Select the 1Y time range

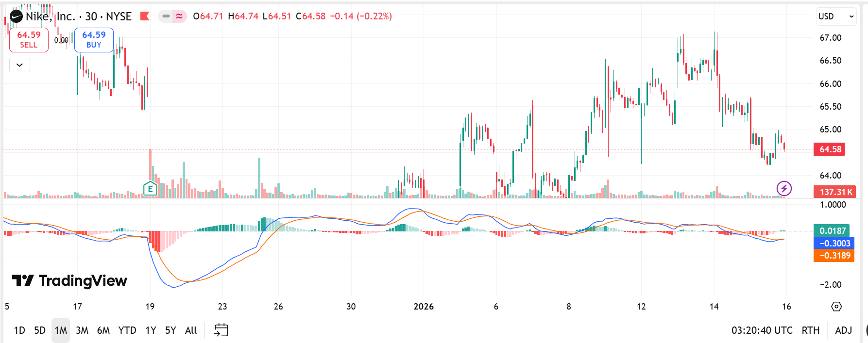(x=151, y=330)
